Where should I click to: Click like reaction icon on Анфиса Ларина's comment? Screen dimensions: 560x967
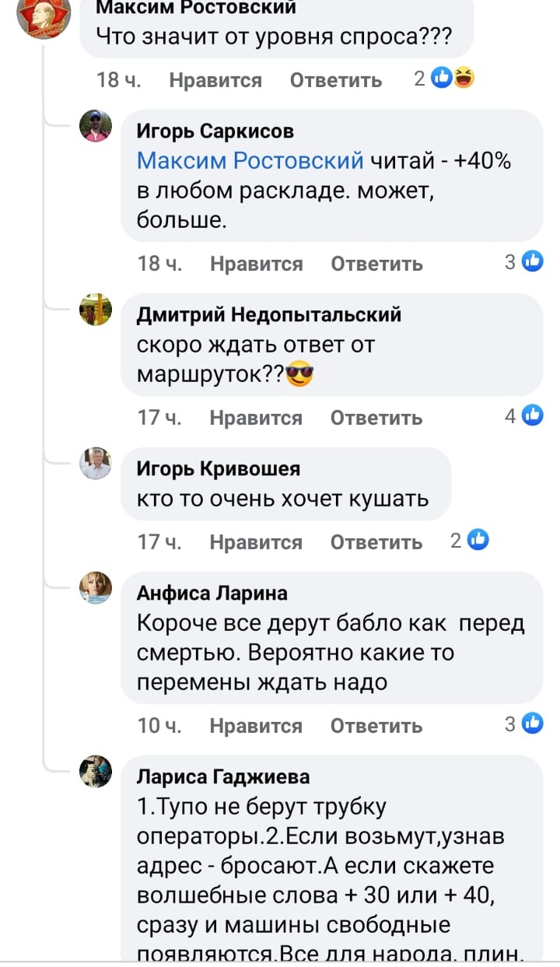(x=533, y=724)
